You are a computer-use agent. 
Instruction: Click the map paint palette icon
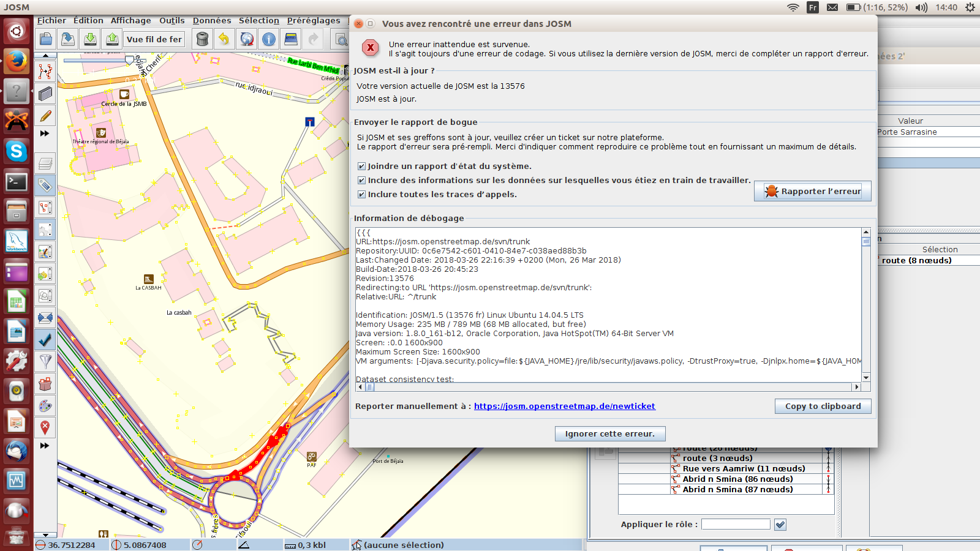(45, 406)
